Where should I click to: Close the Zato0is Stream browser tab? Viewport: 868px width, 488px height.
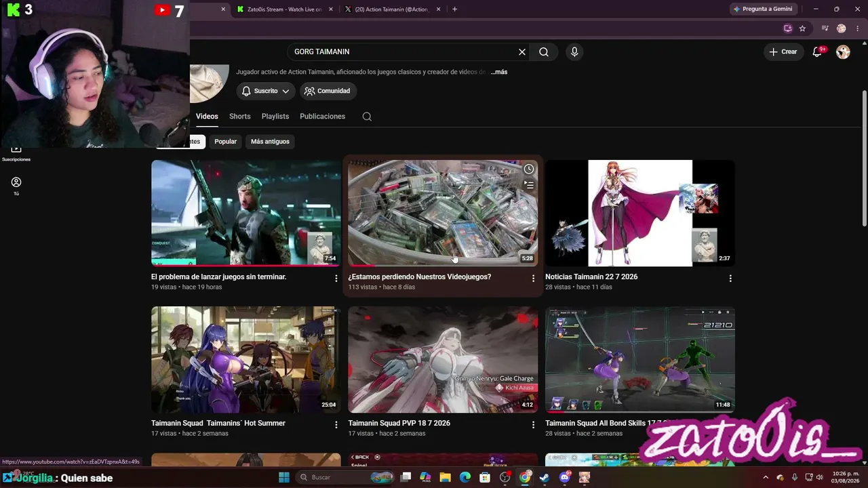pyautogui.click(x=331, y=9)
